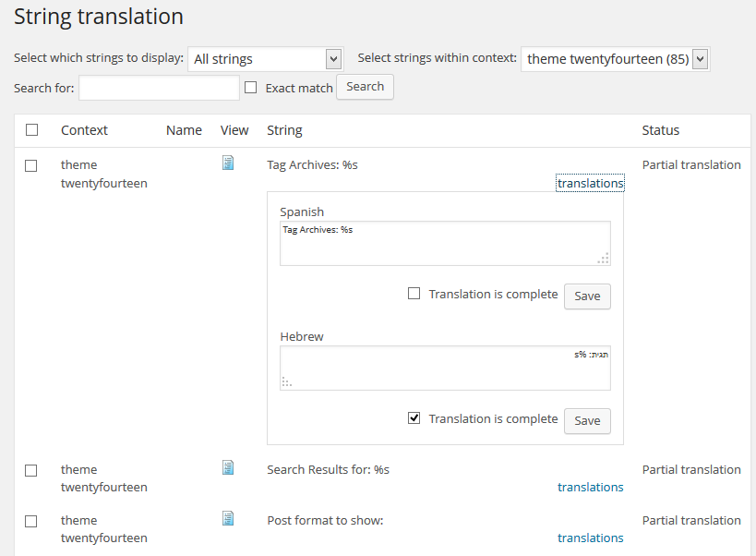Uncheck Hebrew Translation is complete box
Viewport: 756px width, 556px height.
pos(414,418)
